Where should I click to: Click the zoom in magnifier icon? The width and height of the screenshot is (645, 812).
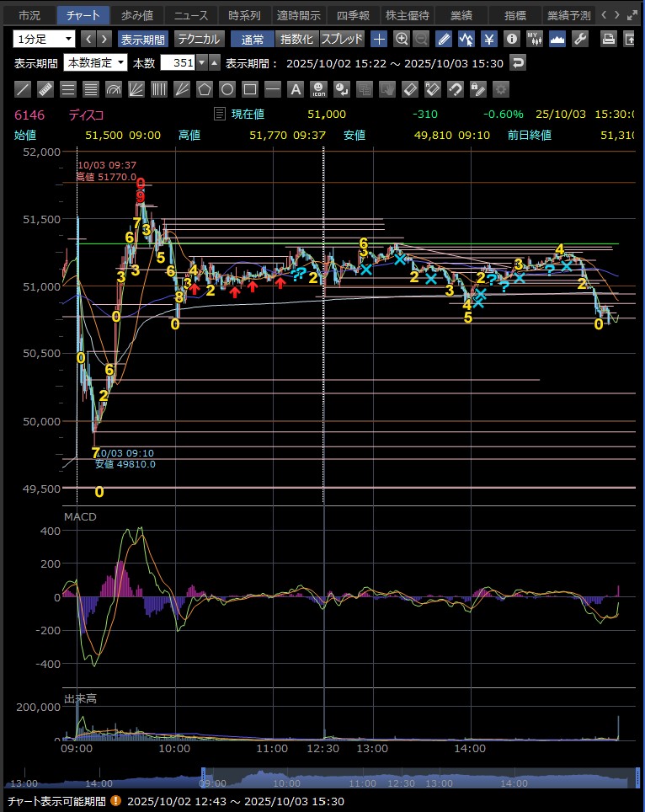pos(402,39)
